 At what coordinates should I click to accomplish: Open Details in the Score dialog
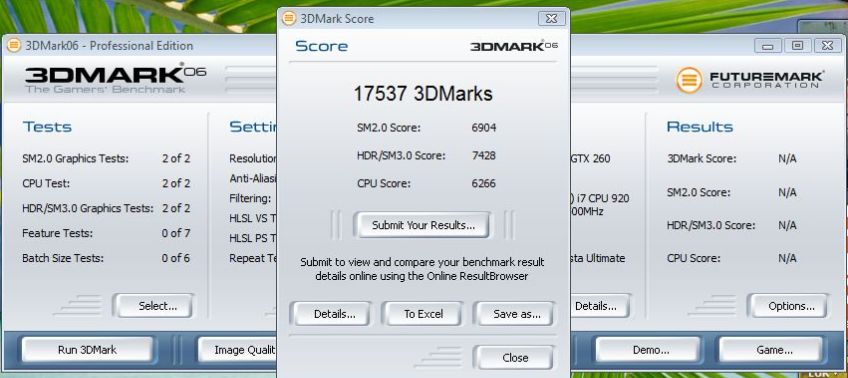pyautogui.click(x=331, y=314)
